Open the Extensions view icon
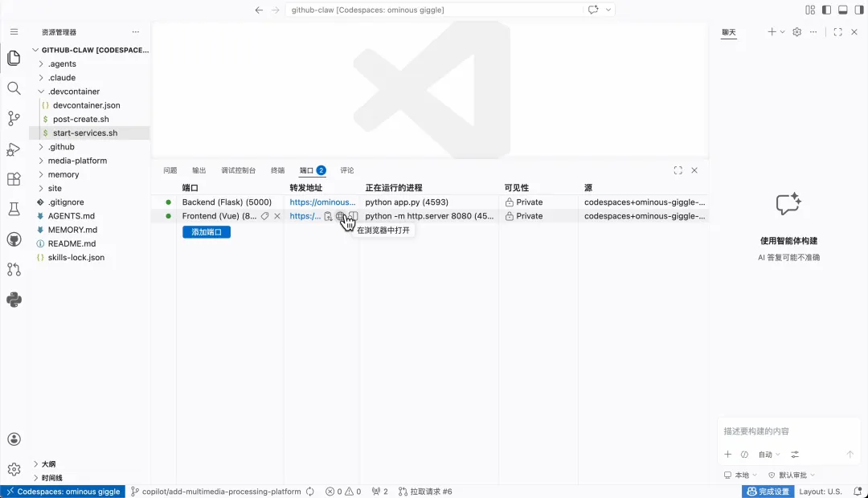The image size is (868, 498). (x=13, y=178)
